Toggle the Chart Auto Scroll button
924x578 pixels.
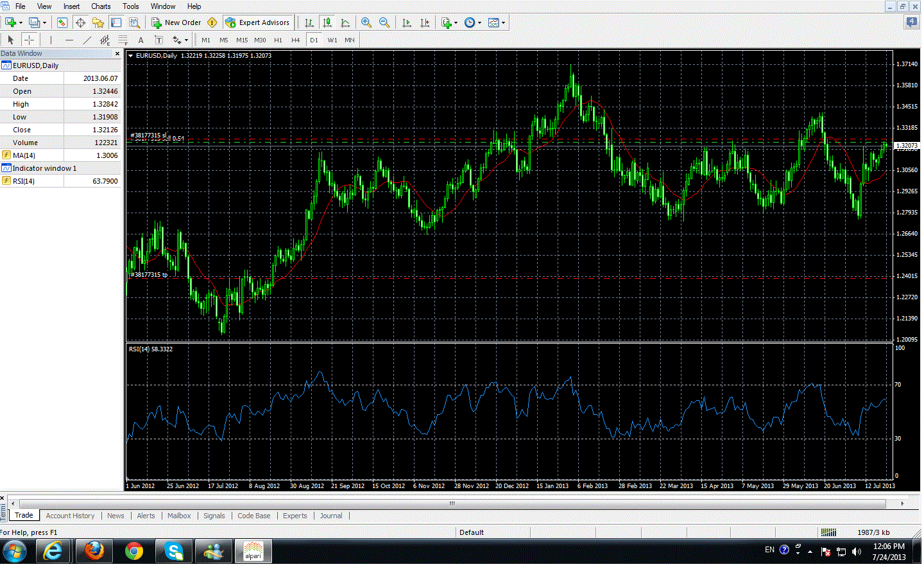406,22
